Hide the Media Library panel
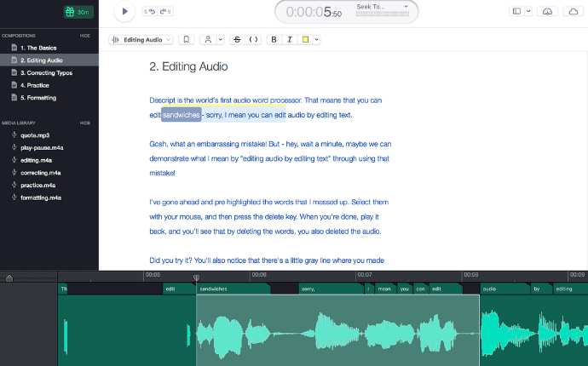The height and width of the screenshot is (366, 588). [85, 123]
